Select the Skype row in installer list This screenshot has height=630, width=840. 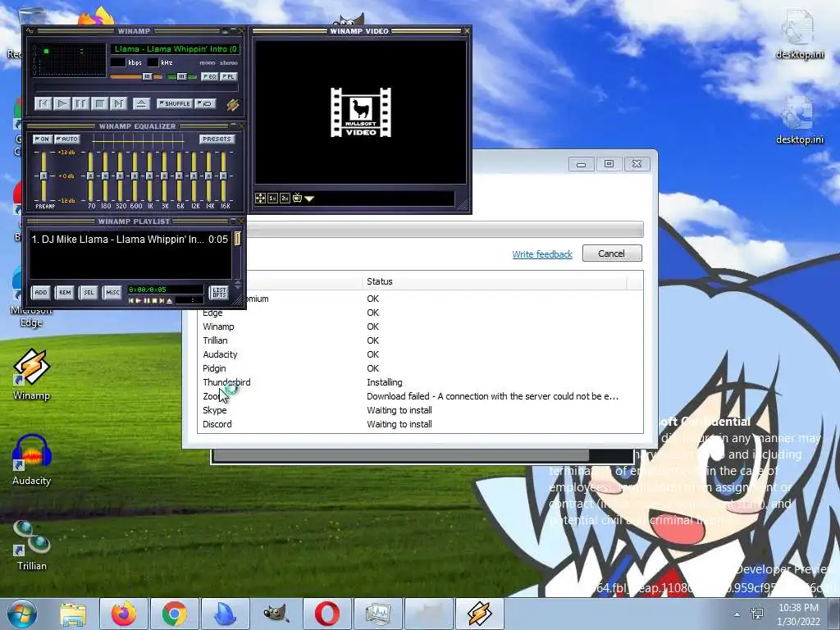(x=420, y=410)
